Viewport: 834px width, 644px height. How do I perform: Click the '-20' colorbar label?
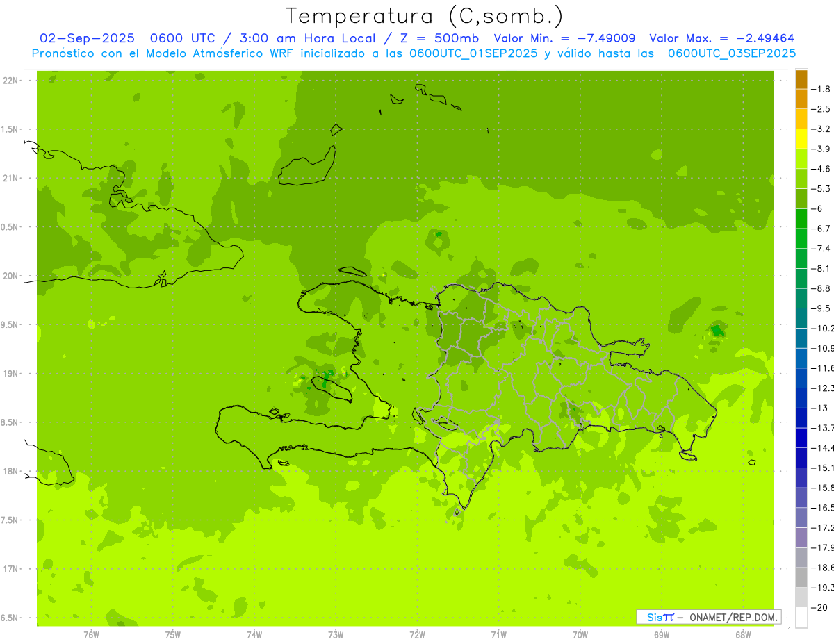818,608
